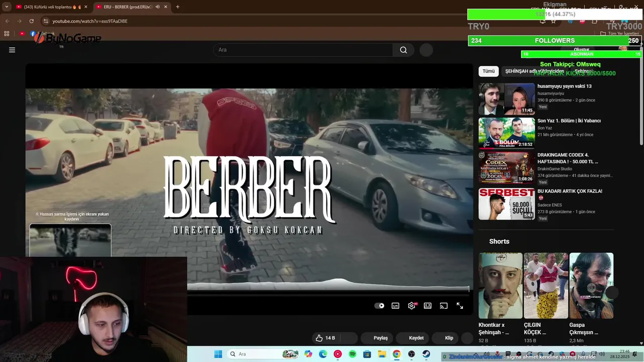Image resolution: width=644 pixels, height=362 pixels.
Task: Select the ŞEHİNŞAH adlı yükleyiciden chip
Action: click(x=534, y=71)
